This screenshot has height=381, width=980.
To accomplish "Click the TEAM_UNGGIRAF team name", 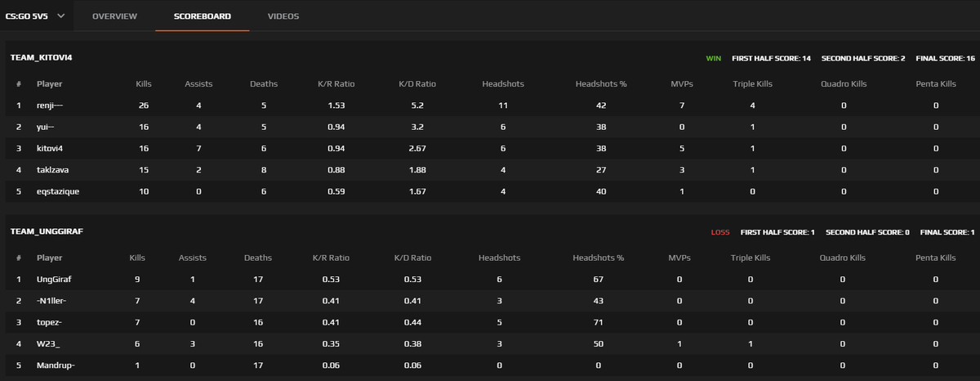I will [47, 231].
